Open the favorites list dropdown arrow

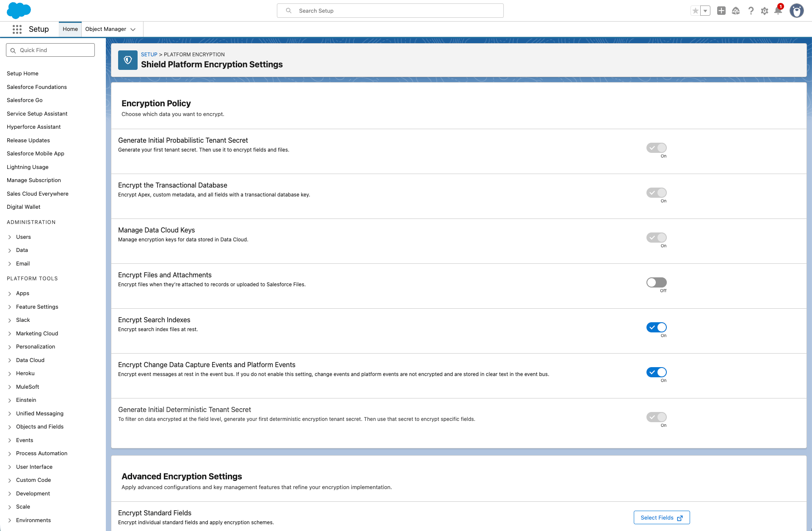tap(705, 11)
